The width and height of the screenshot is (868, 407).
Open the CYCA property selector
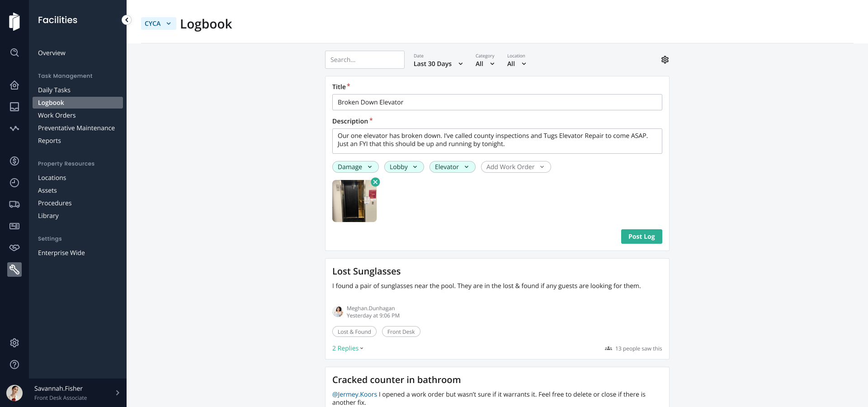158,24
